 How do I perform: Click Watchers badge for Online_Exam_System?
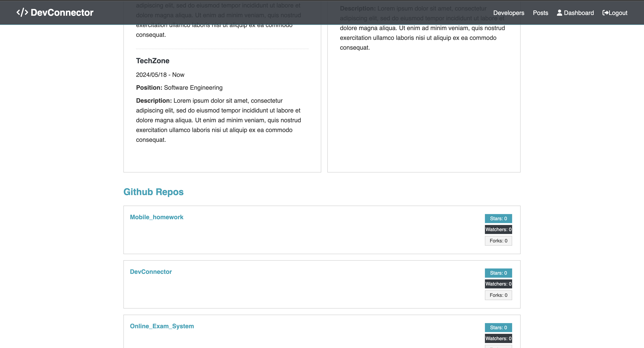tap(498, 338)
